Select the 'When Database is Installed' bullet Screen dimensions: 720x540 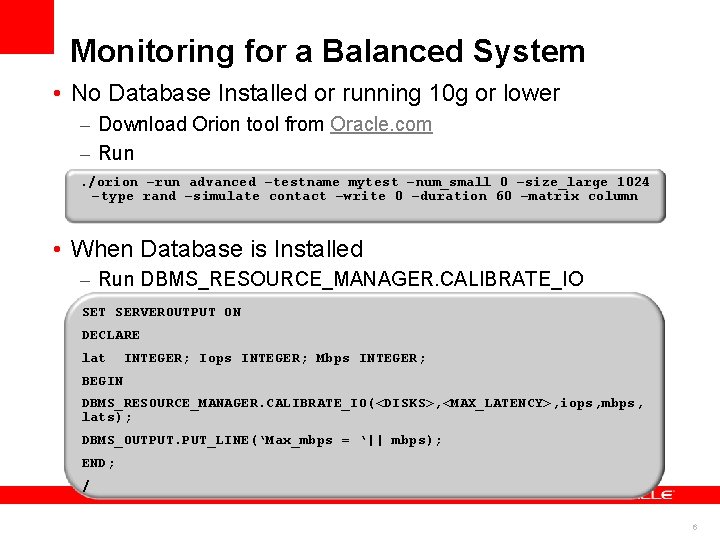pyautogui.click(x=217, y=249)
